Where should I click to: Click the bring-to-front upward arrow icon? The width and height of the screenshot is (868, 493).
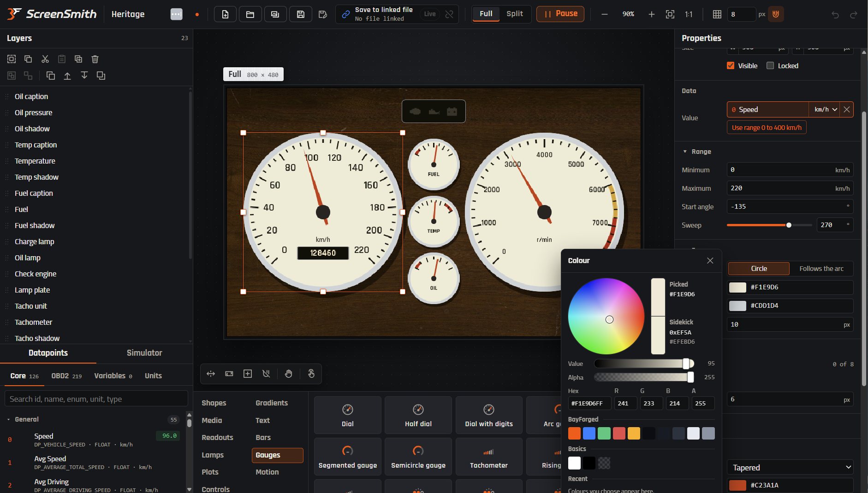click(x=67, y=76)
